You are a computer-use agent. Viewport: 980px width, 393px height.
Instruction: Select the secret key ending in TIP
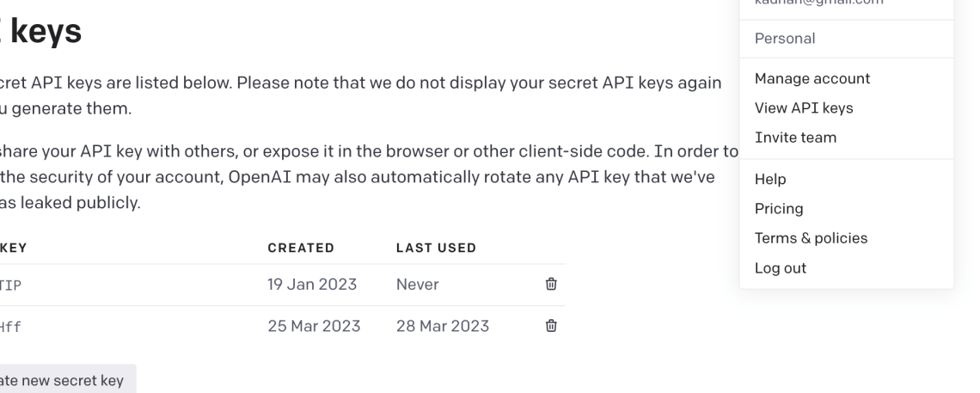pyautogui.click(x=10, y=286)
